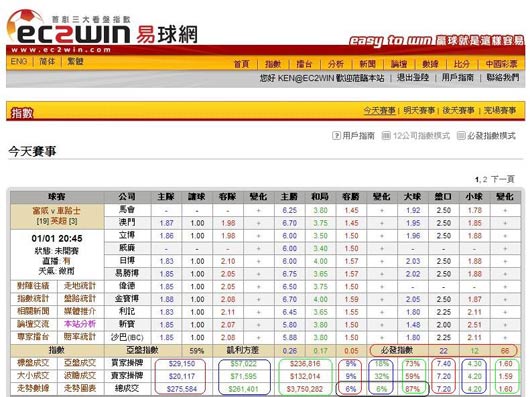Image resolution: width=530 pixels, height=397 pixels.
Task: Open 走勢數據 trend data link
Action: pos(33,389)
